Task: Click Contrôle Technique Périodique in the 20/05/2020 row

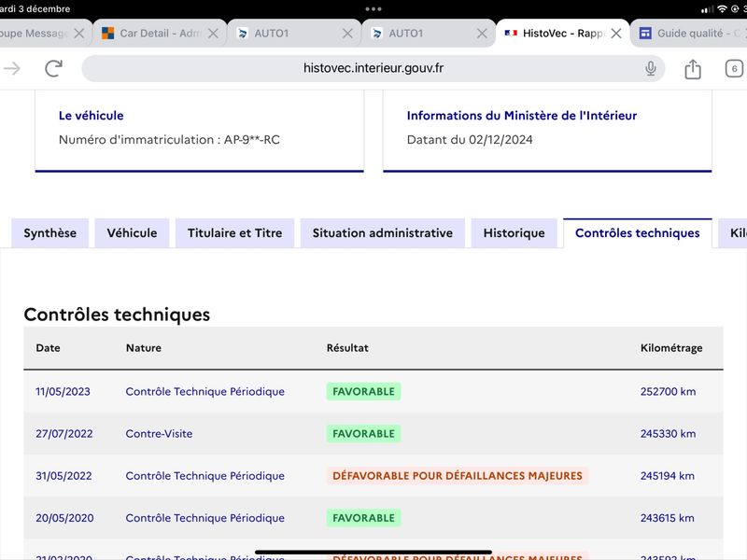Action: click(x=205, y=518)
